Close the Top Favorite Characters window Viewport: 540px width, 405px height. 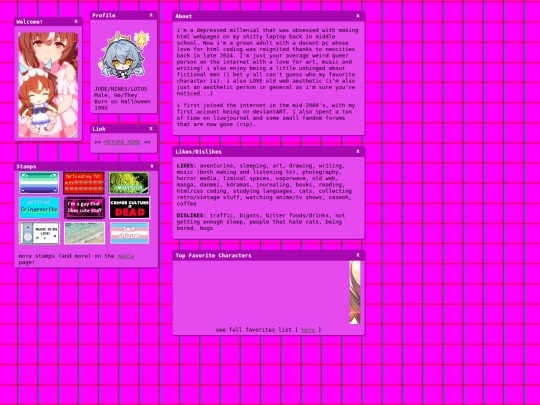tap(358, 255)
